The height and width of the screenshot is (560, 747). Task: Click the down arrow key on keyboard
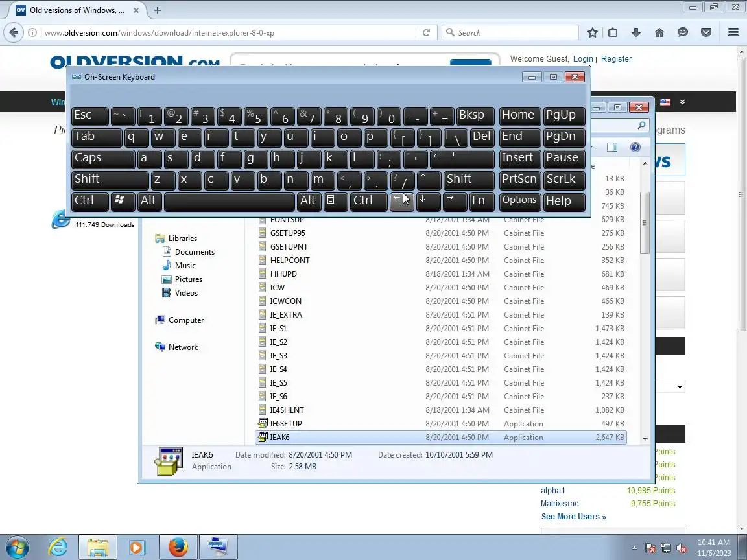tap(428, 202)
